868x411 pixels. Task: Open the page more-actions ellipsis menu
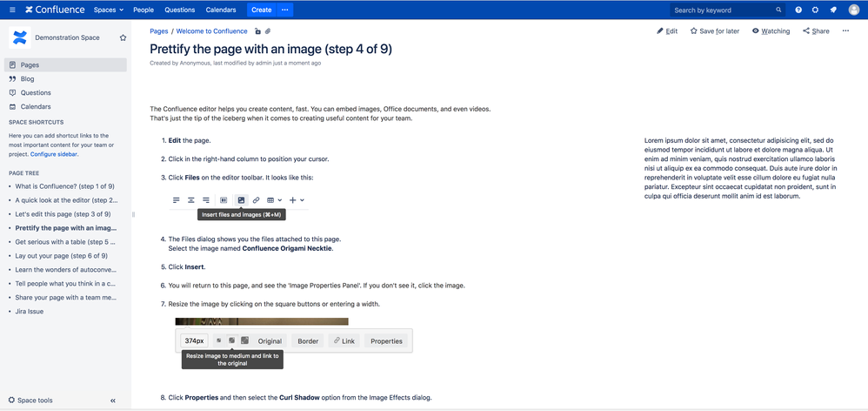pos(845,31)
